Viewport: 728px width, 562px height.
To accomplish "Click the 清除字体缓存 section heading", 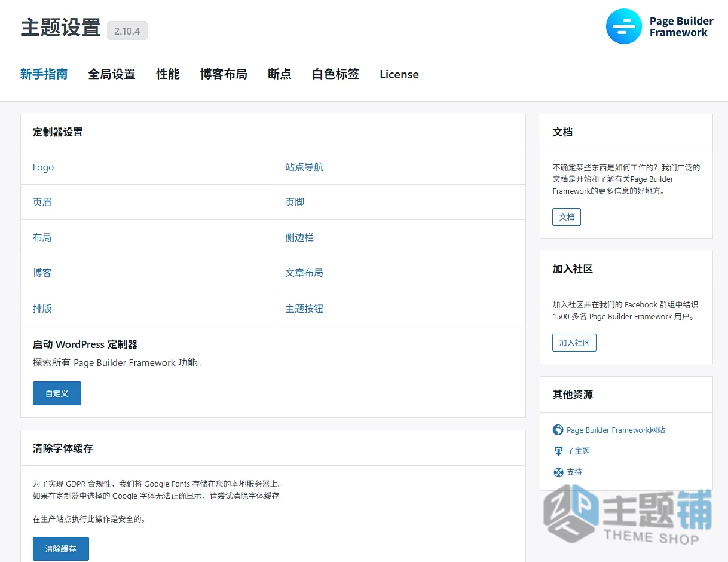I will point(63,448).
